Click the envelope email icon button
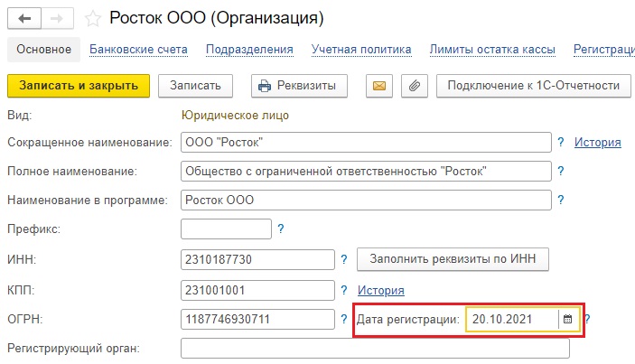The image size is (635, 364). (379, 86)
